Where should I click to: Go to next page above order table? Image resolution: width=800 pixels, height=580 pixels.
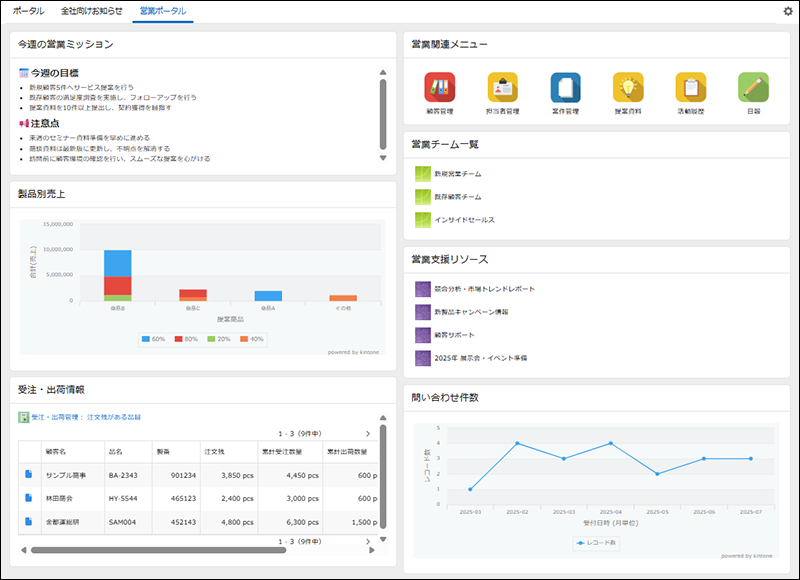pos(367,434)
